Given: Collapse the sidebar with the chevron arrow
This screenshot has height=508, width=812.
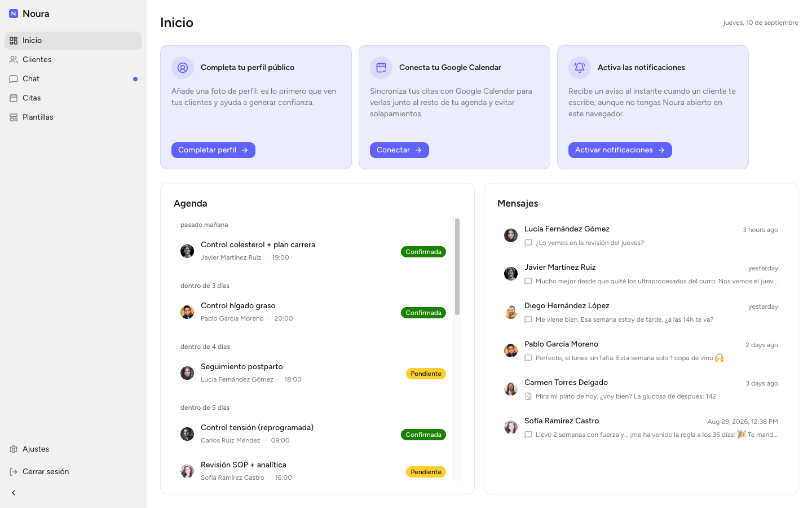Looking at the screenshot, I should 14,493.
